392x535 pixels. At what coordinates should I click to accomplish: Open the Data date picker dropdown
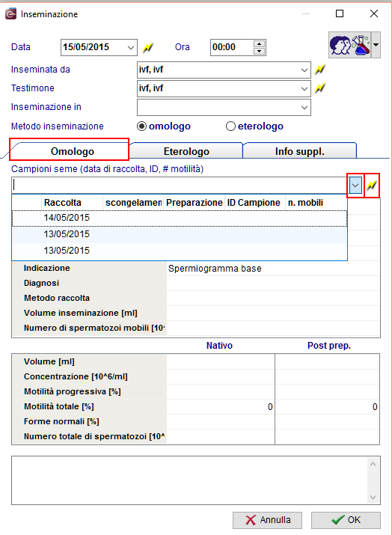pyautogui.click(x=130, y=47)
